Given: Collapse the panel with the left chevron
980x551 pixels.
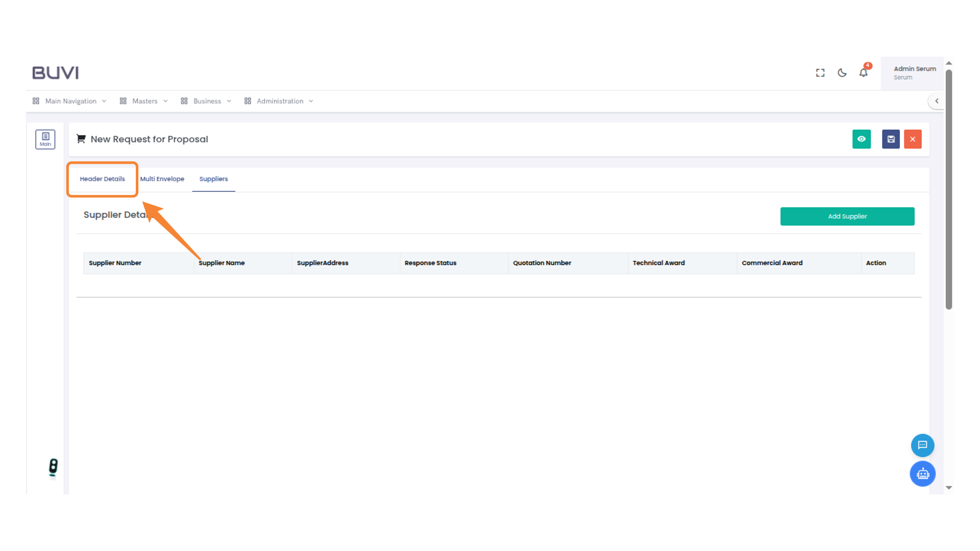Looking at the screenshot, I should 937,101.
